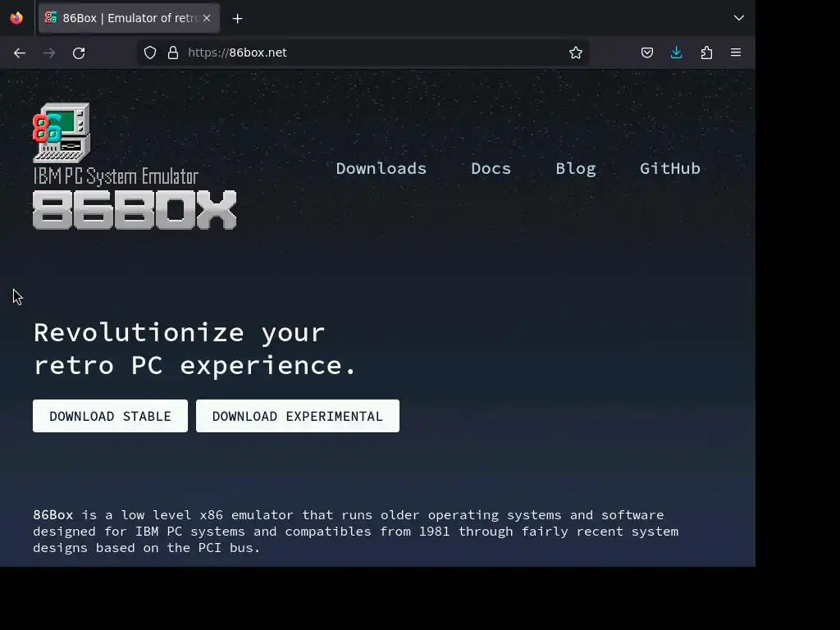This screenshot has height=630, width=840.
Task: Reload the 86box.net page
Action: tap(79, 52)
